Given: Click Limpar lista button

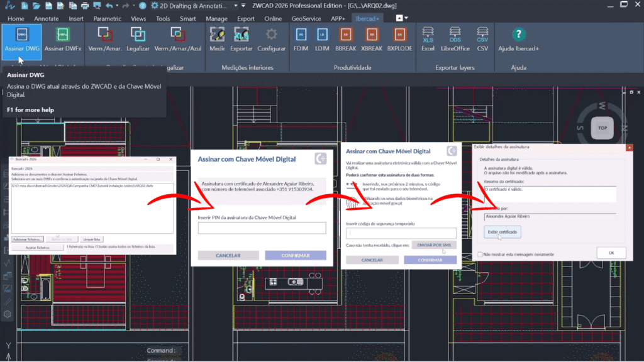Looking at the screenshot, I should pyautogui.click(x=91, y=239).
